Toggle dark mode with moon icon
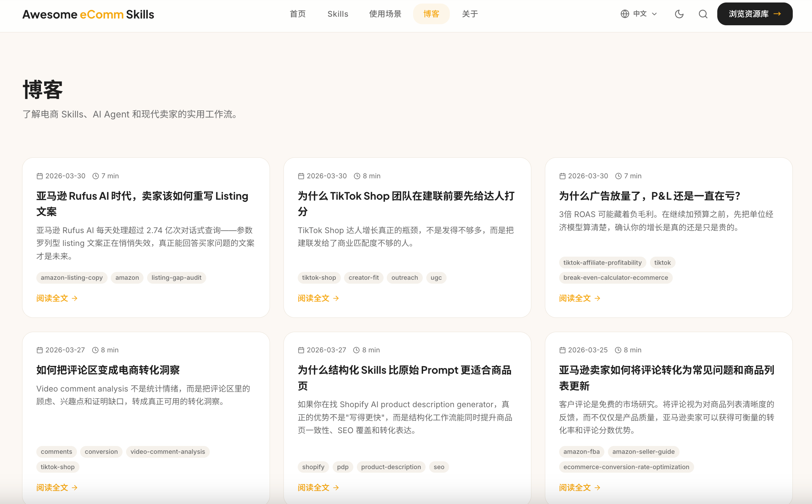Viewport: 812px width, 504px height. [x=679, y=14]
